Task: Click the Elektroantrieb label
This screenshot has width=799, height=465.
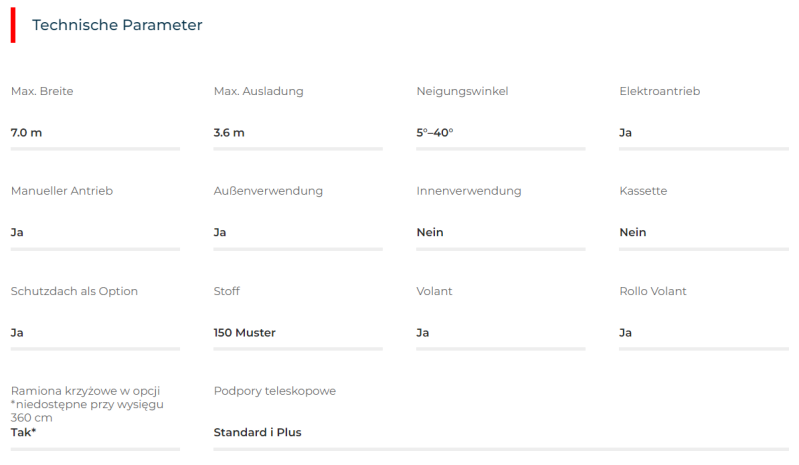Action: (659, 91)
